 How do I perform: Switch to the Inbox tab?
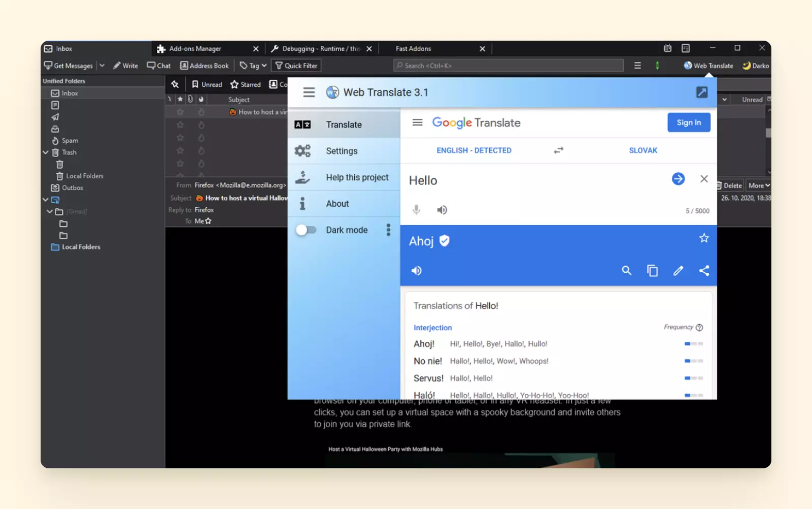click(x=96, y=49)
